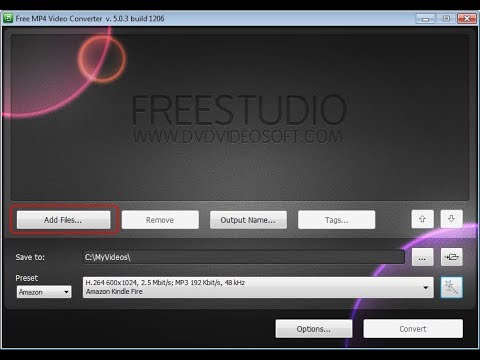Open the Tags... editor
The image size is (480, 360).
click(336, 220)
